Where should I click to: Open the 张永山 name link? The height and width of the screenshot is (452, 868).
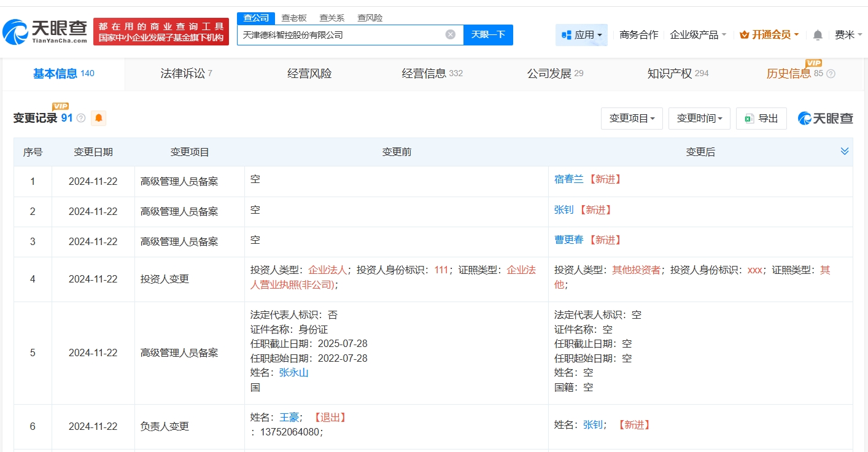pyautogui.click(x=293, y=373)
